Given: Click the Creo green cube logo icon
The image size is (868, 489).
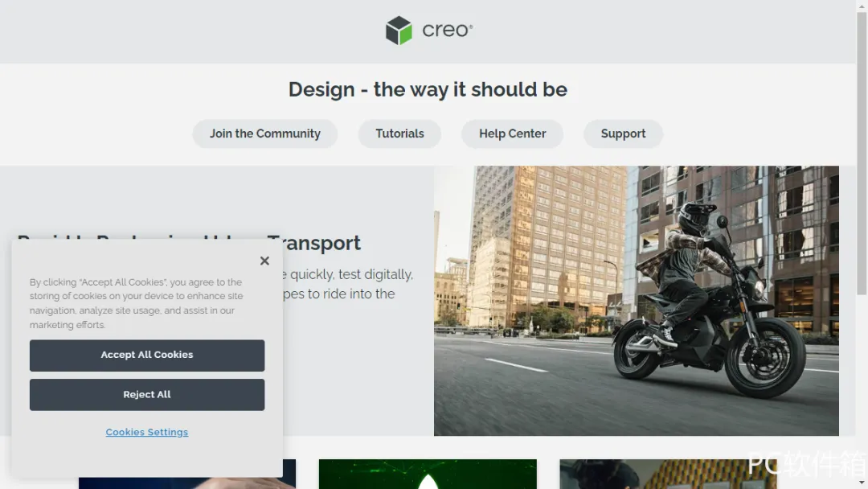Looking at the screenshot, I should (399, 30).
